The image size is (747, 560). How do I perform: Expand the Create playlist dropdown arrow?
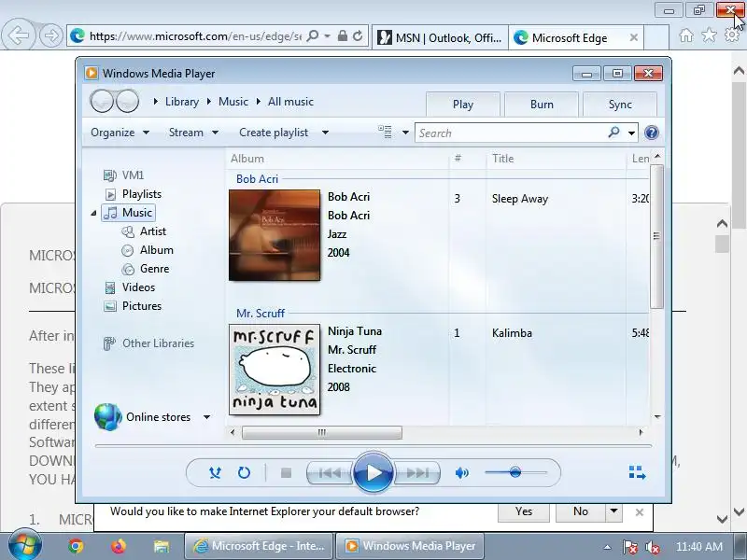[x=325, y=133]
